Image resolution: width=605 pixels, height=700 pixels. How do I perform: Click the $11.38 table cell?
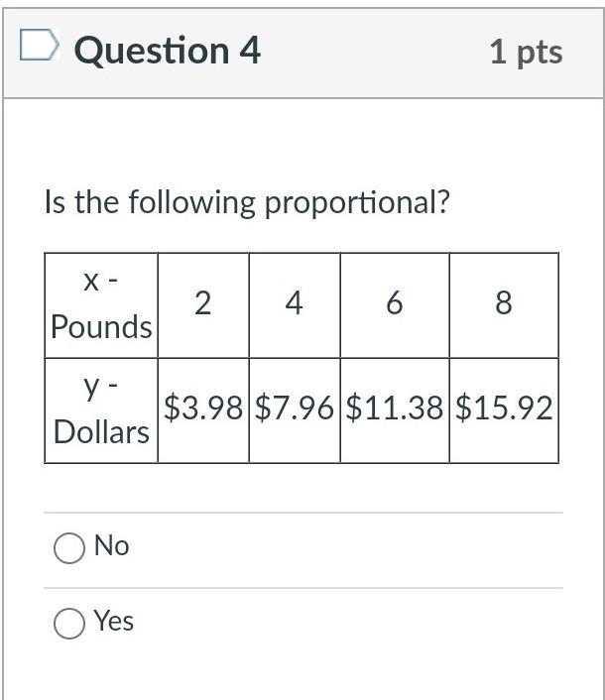pyautogui.click(x=395, y=410)
